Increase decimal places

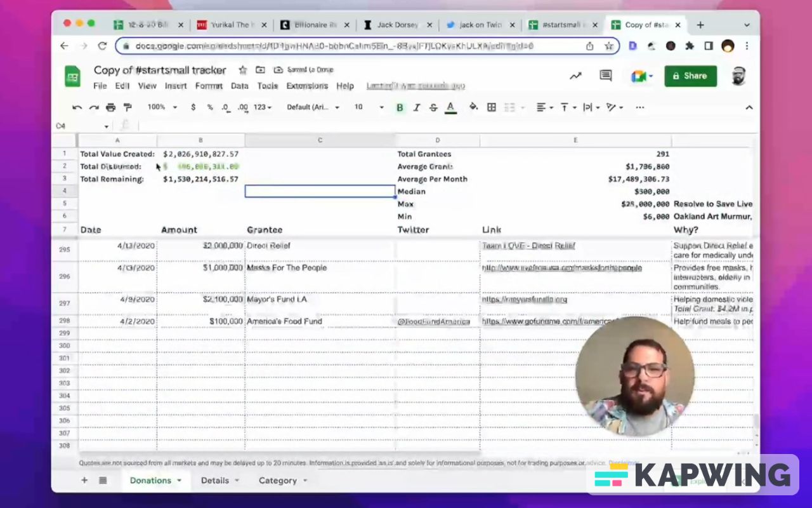pos(242,107)
